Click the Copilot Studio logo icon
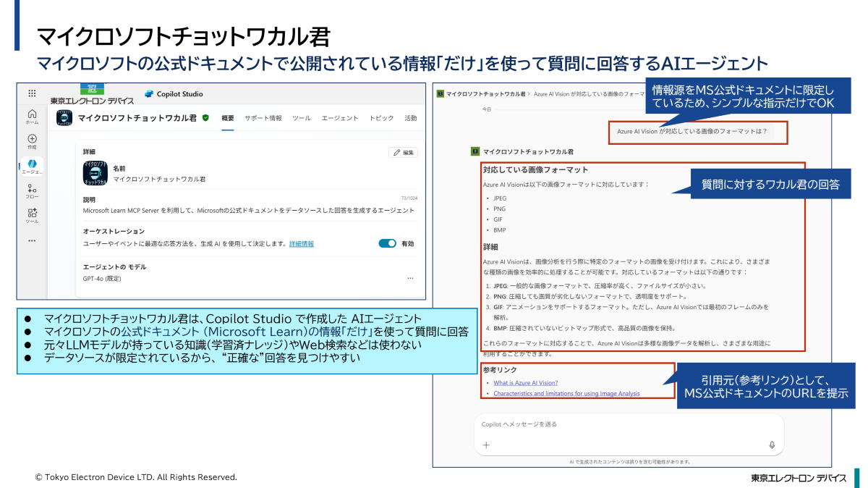Viewport: 868px width, 488px height. [149, 94]
